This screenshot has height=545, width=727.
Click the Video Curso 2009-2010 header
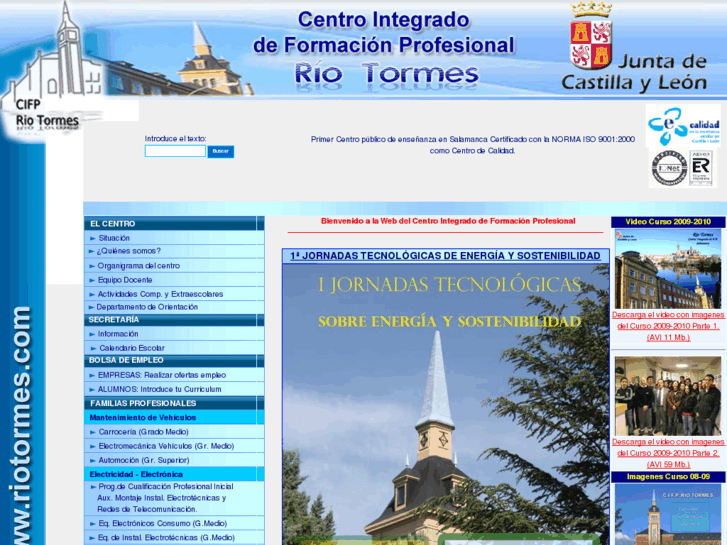(668, 222)
